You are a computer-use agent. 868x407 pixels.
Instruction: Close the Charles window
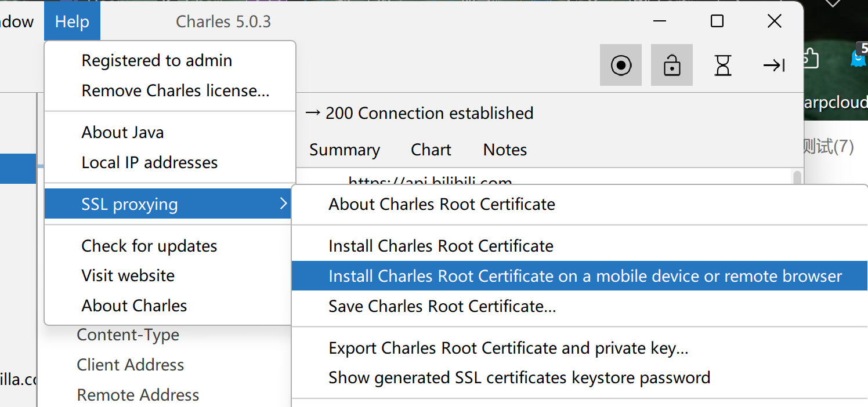[x=775, y=21]
